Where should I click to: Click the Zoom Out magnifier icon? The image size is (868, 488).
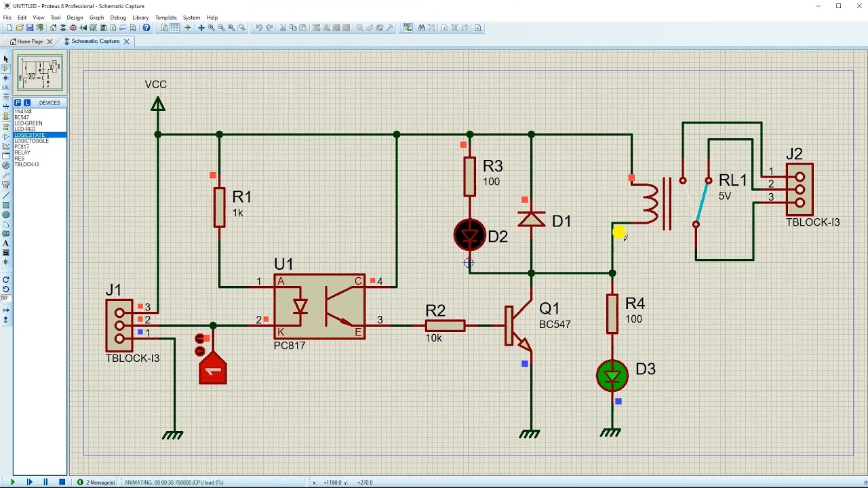pos(221,28)
